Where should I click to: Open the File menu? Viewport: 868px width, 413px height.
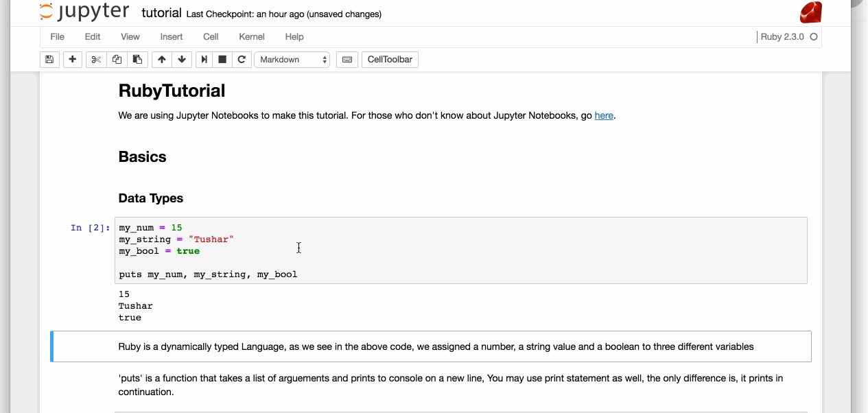pyautogui.click(x=58, y=36)
